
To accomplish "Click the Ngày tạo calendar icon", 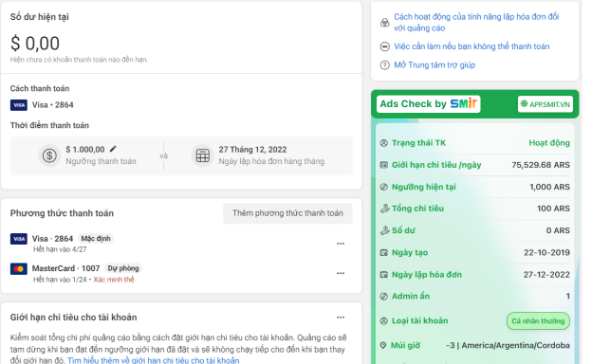I will click(384, 253).
